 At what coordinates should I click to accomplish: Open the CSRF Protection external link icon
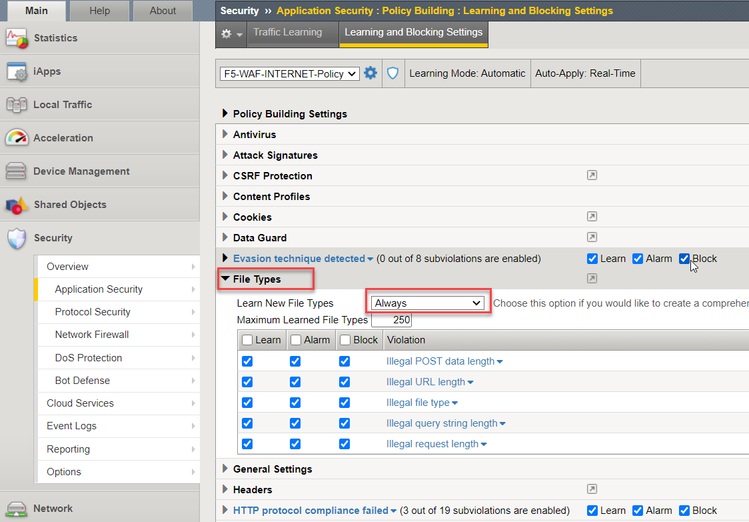[x=592, y=176]
